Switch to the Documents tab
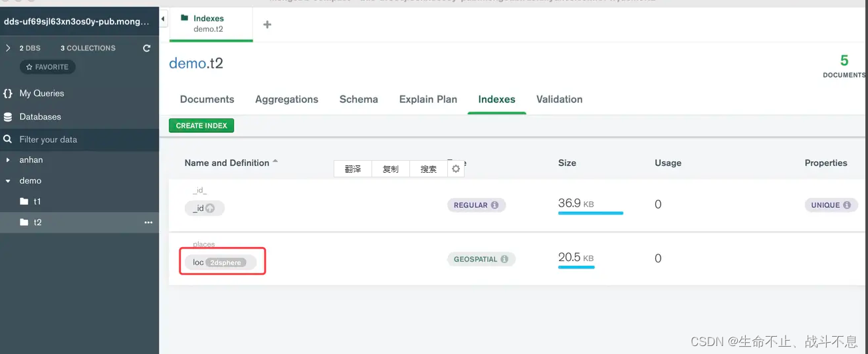Screen dimensions: 868x354 [x=207, y=99]
